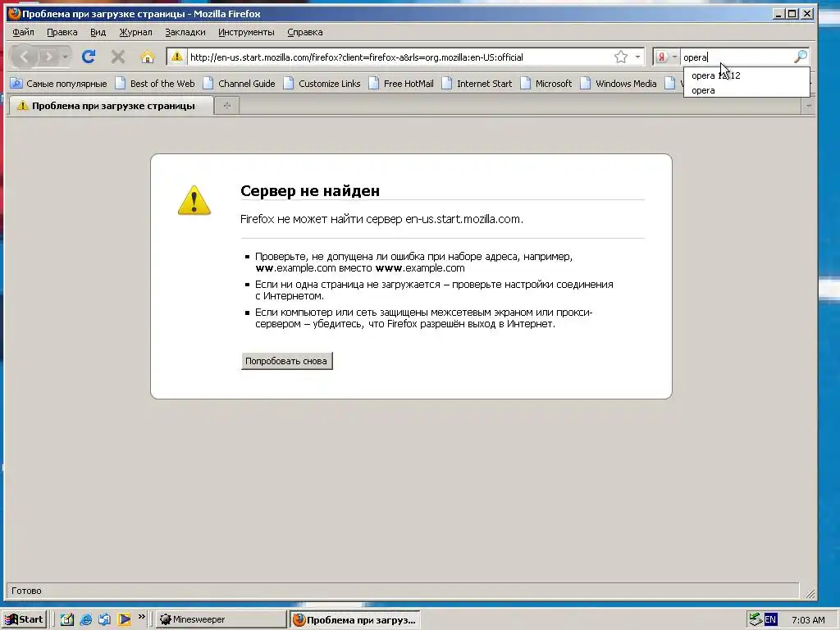
Task: Click the Firefox logo in the title bar
Action: pyautogui.click(x=15, y=13)
